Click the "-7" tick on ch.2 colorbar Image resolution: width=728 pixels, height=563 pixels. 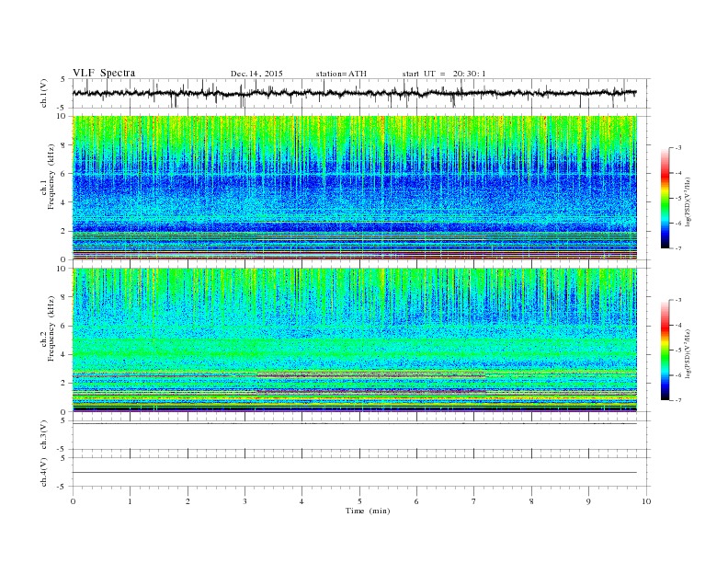[x=677, y=400]
